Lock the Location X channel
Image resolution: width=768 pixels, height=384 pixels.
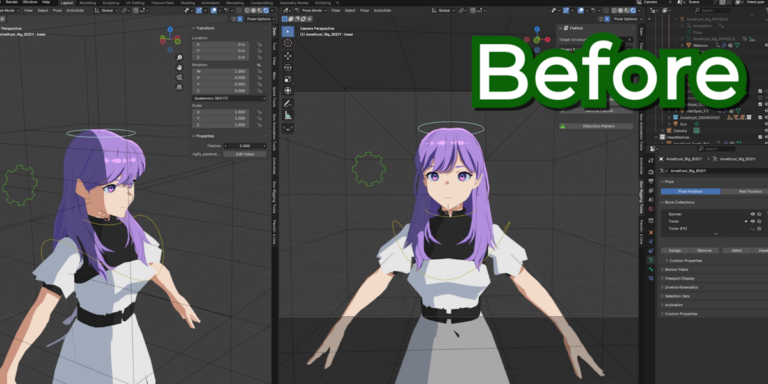[x=259, y=44]
